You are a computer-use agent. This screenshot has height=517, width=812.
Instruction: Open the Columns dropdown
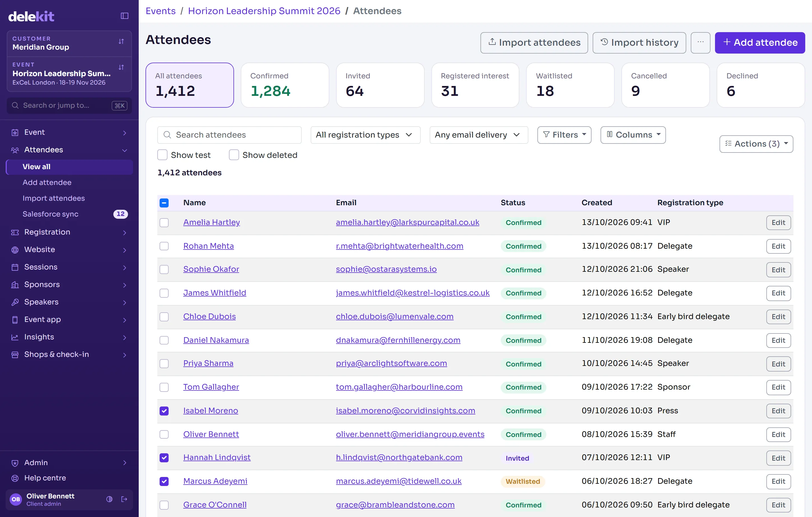point(633,135)
